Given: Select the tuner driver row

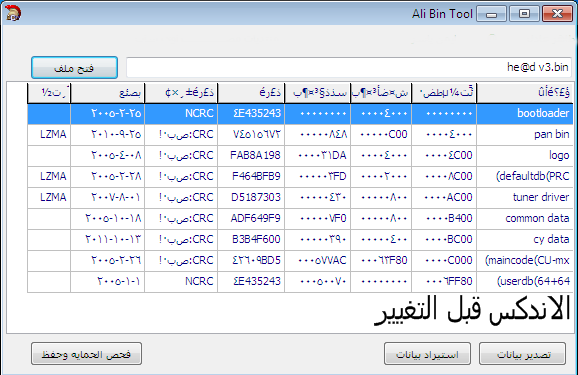Looking at the screenshot, I should (300, 197).
